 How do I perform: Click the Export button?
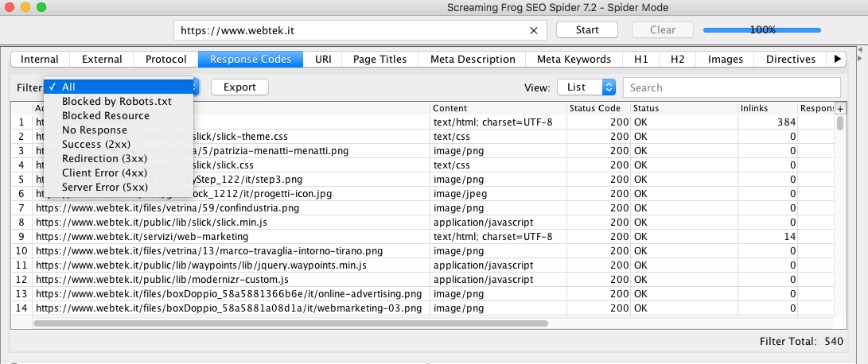(x=239, y=87)
